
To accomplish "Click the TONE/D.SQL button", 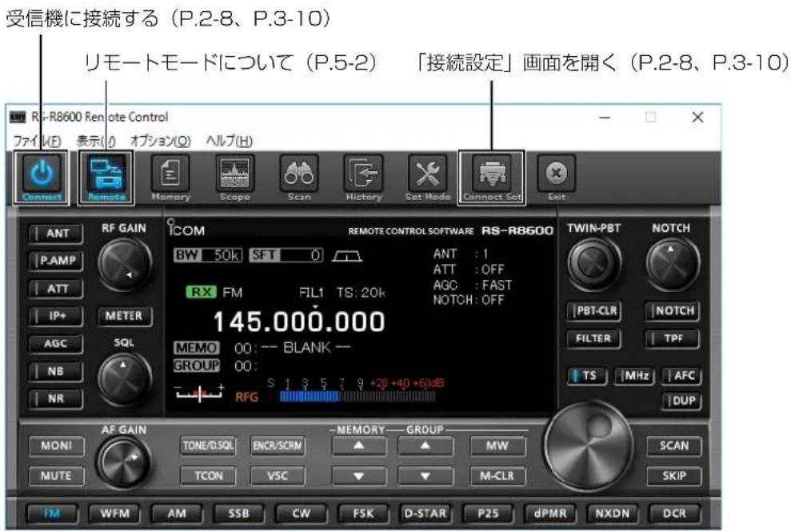I will pos(208,446).
